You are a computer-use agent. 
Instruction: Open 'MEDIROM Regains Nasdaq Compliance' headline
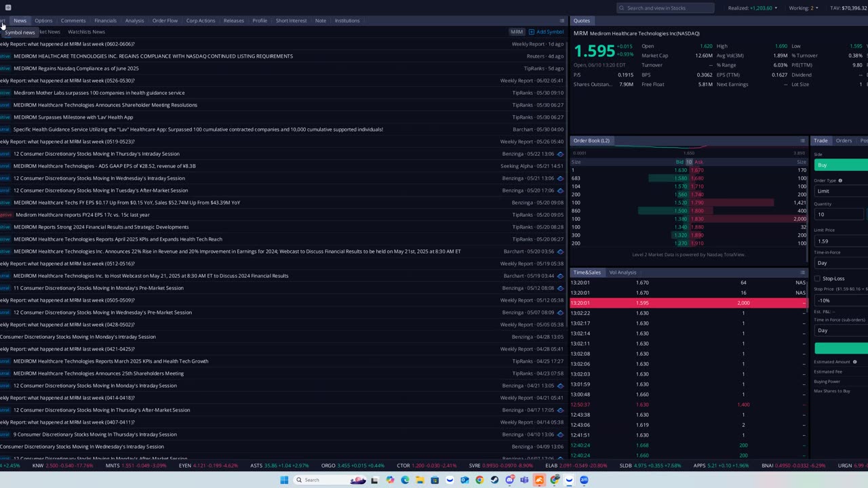(76, 68)
